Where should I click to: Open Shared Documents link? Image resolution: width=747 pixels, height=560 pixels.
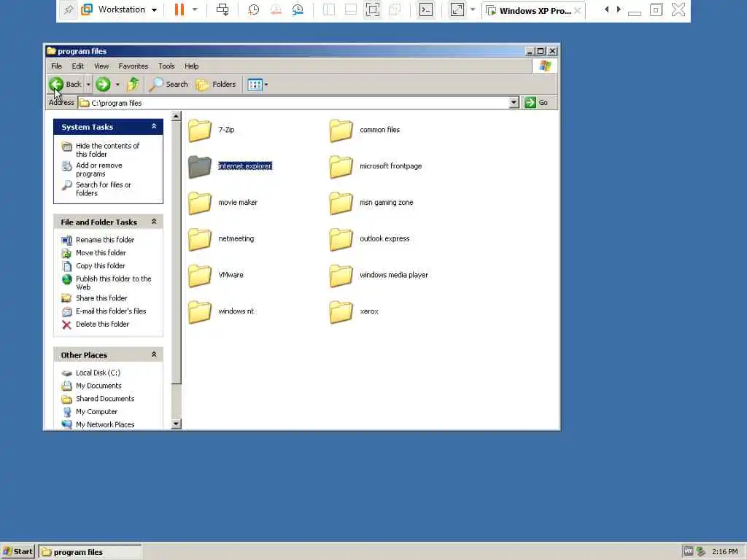point(105,398)
